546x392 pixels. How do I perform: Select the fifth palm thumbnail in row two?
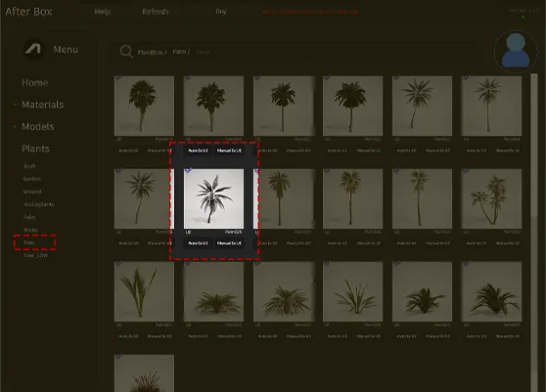422,199
